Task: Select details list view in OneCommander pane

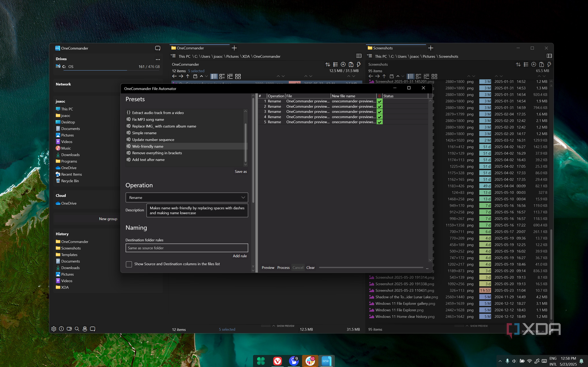Action: point(214,76)
